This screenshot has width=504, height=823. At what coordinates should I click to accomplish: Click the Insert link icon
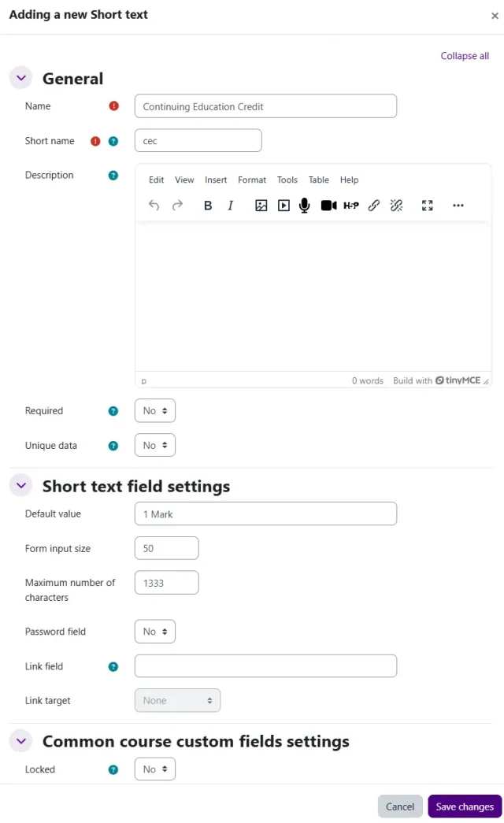[374, 206]
